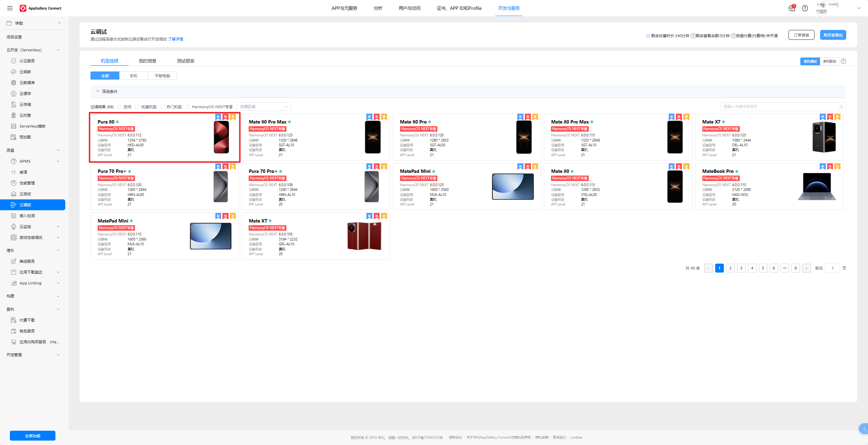This screenshot has width=868, height=445.
Task: Enable the 优惠机型 checkbox
Action: (x=137, y=107)
